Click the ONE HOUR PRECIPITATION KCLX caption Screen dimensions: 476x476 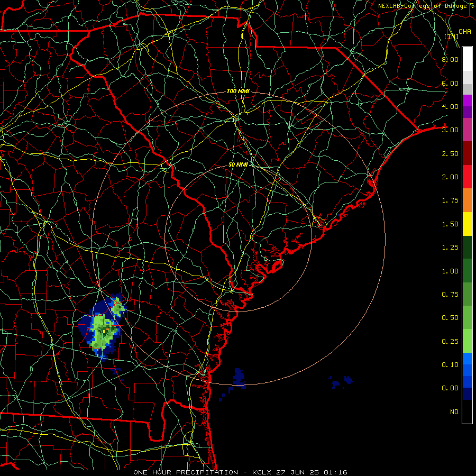240,472
